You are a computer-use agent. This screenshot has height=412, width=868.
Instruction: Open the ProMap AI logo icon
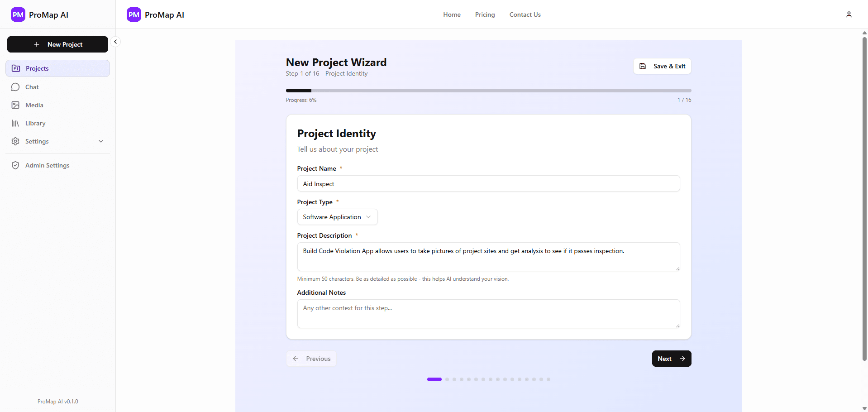coord(18,14)
